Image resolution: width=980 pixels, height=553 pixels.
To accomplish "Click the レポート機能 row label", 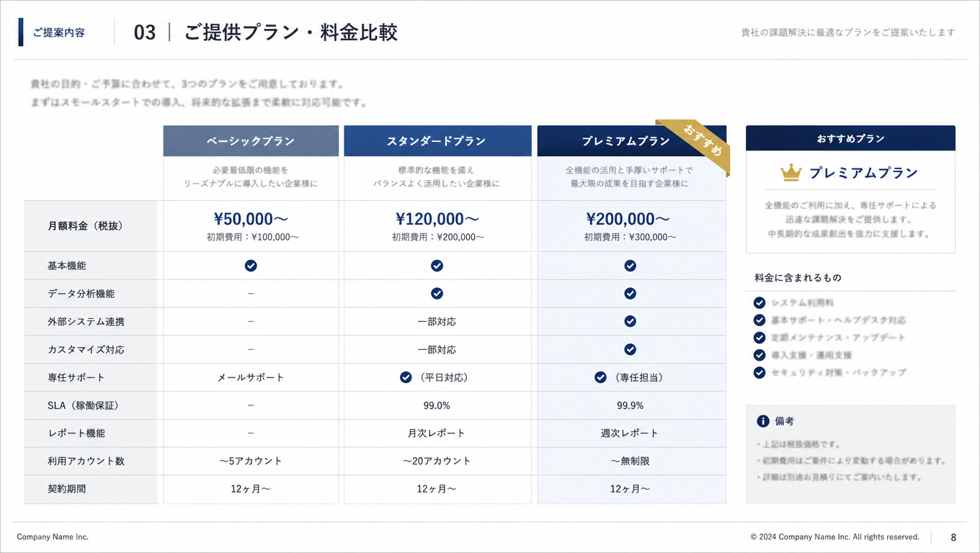I will (76, 433).
